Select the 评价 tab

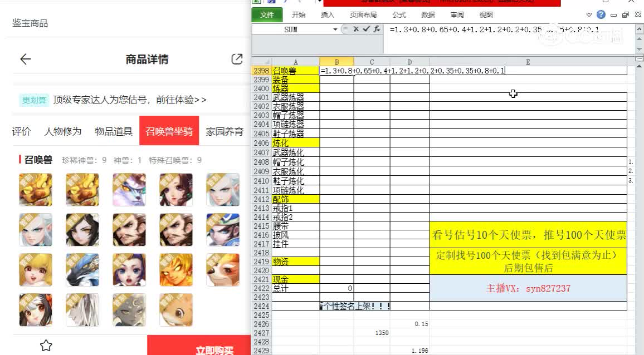click(x=21, y=131)
